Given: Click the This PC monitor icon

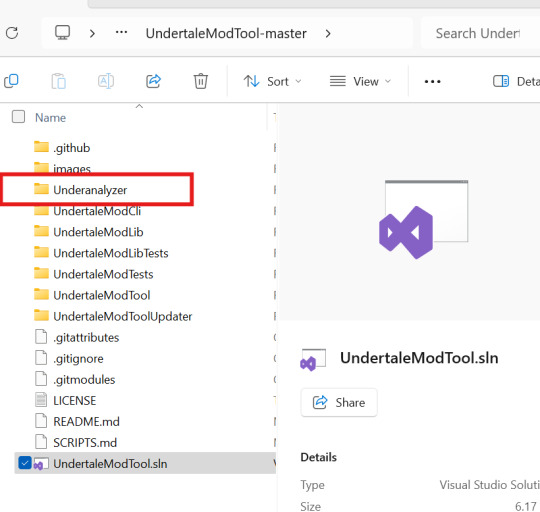Looking at the screenshot, I should click(x=62, y=33).
